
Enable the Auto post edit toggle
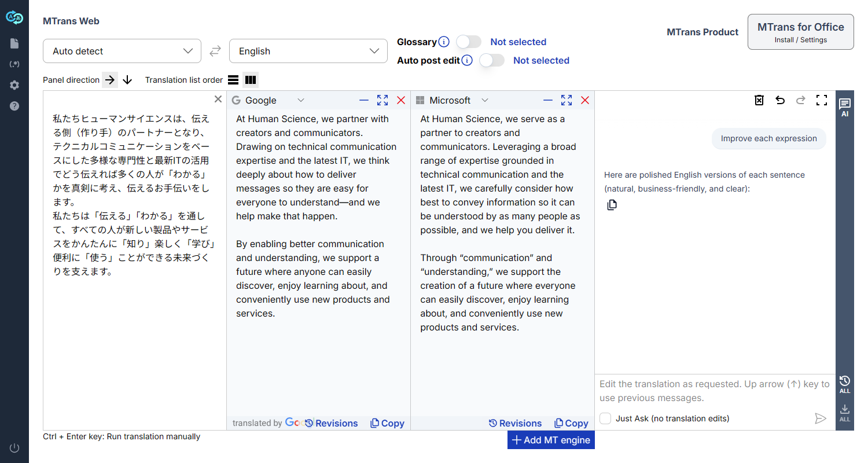(492, 60)
